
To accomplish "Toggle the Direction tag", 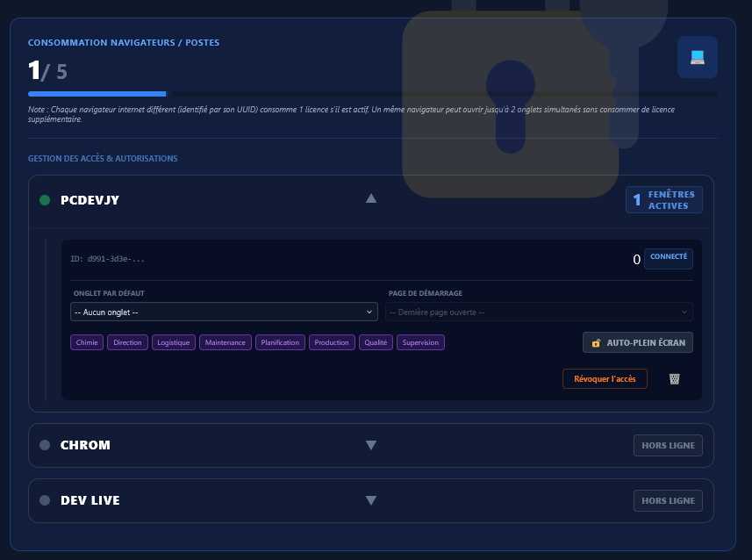I will tap(127, 342).
